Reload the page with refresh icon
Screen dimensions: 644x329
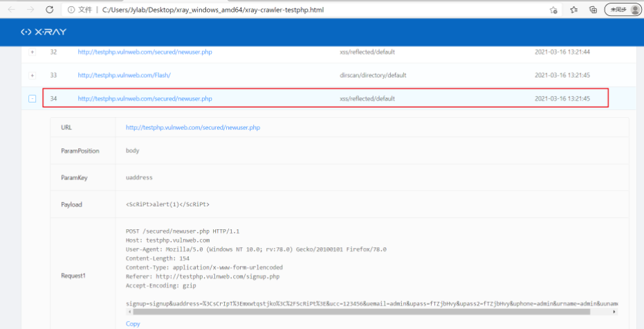49,10
